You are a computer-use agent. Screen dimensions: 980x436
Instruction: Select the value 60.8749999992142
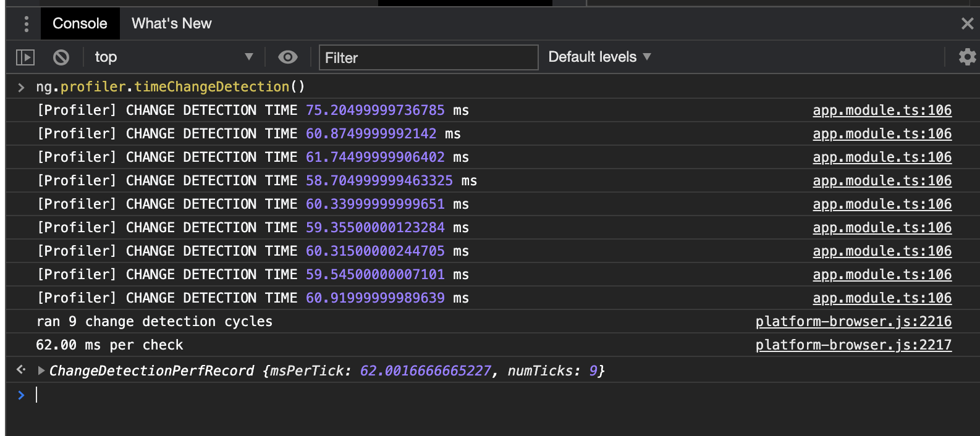[x=371, y=133]
